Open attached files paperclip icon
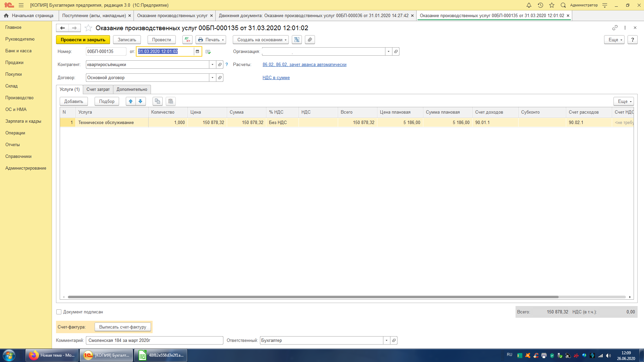The image size is (644, 362). click(x=310, y=40)
